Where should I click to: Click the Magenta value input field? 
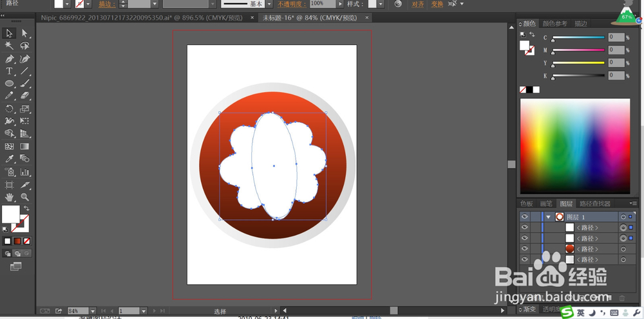[616, 50]
